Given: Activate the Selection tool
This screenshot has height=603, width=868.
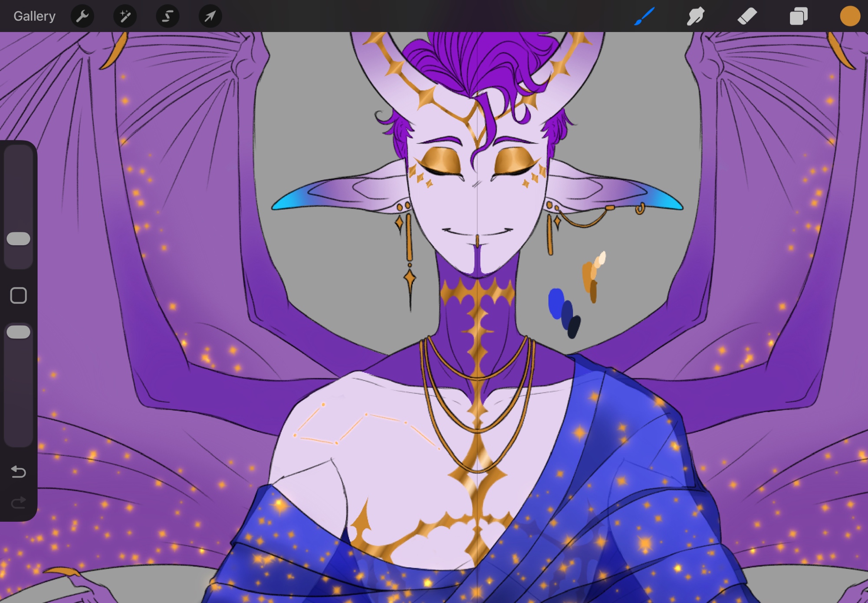Looking at the screenshot, I should 168,16.
